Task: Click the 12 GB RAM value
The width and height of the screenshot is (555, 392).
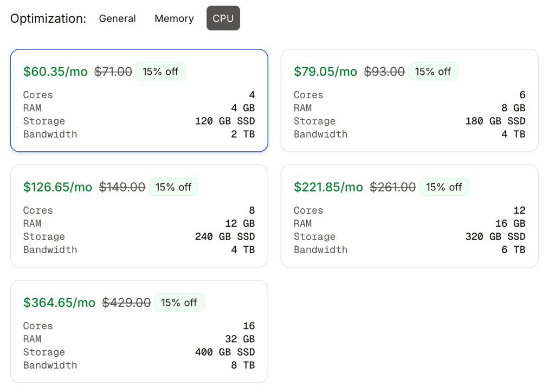Action: coord(240,223)
